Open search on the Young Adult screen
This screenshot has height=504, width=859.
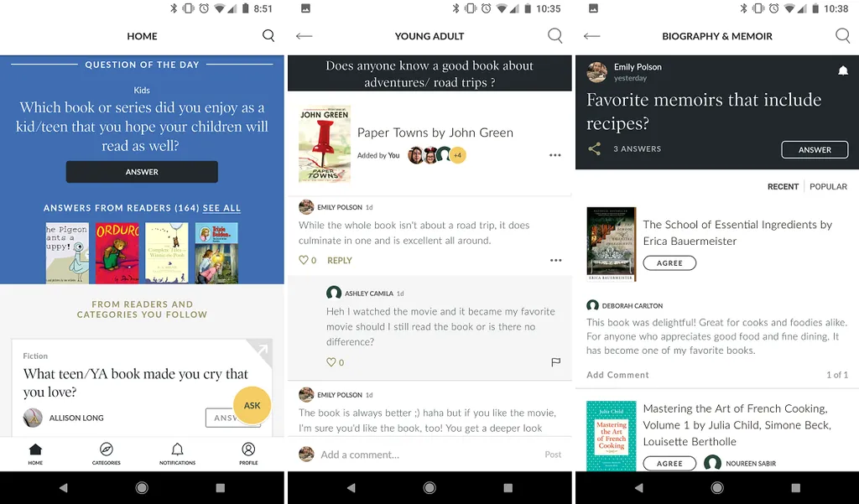tap(555, 36)
